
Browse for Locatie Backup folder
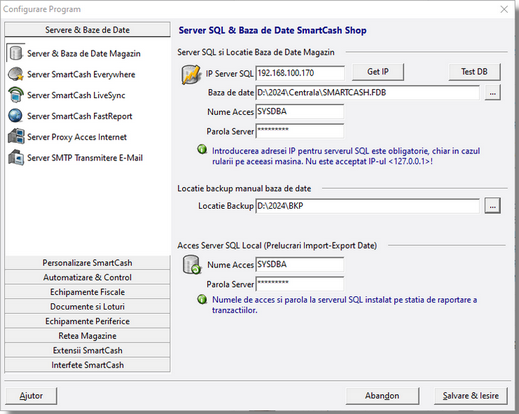pos(492,206)
